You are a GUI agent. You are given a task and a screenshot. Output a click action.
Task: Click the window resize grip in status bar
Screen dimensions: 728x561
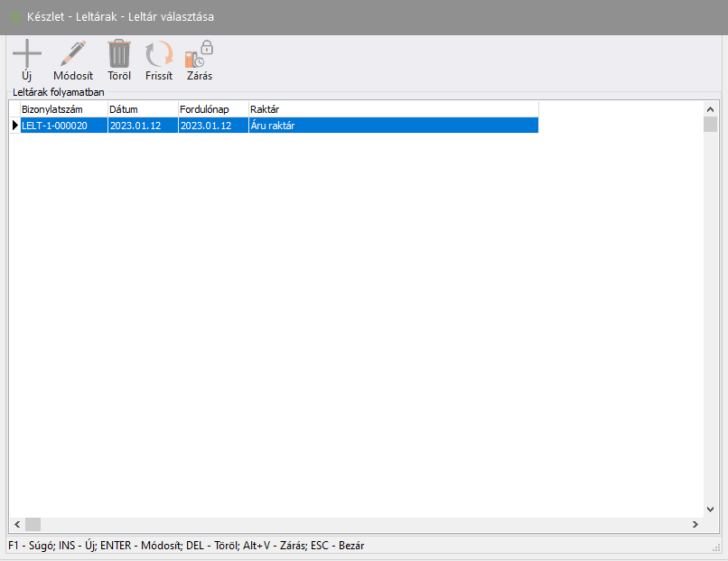coord(717,547)
